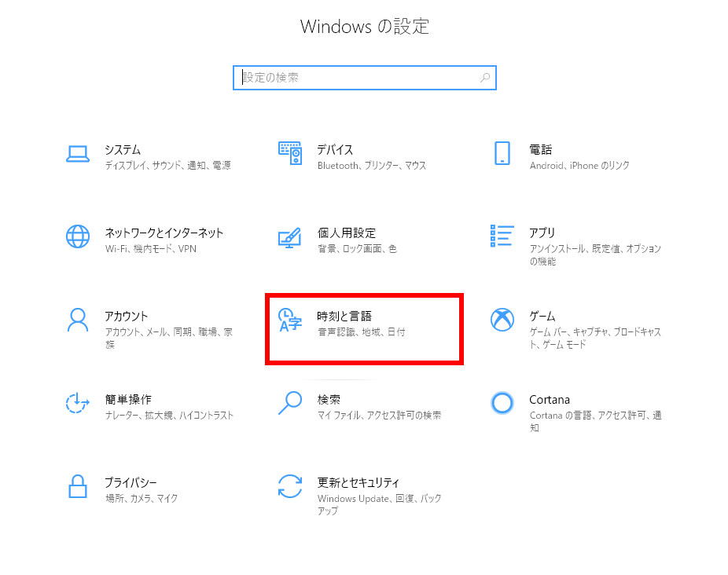Screen dimensions: 728x575
Task: Click the magnifier icon in the search box
Action: [x=485, y=78]
